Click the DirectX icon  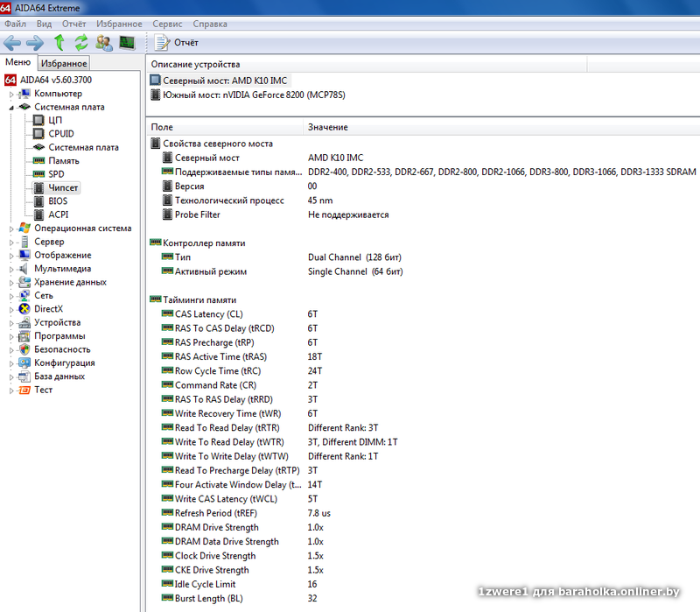pos(25,309)
